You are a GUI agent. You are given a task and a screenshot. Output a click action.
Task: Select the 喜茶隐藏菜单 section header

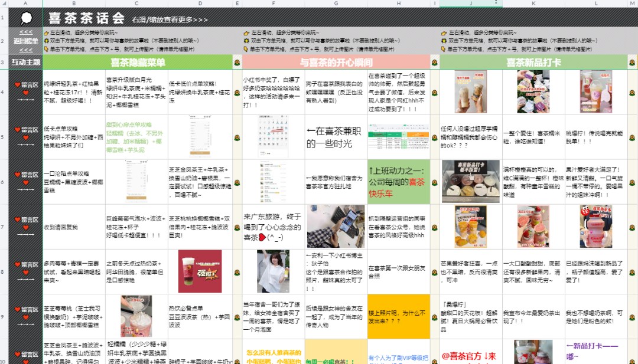point(138,62)
